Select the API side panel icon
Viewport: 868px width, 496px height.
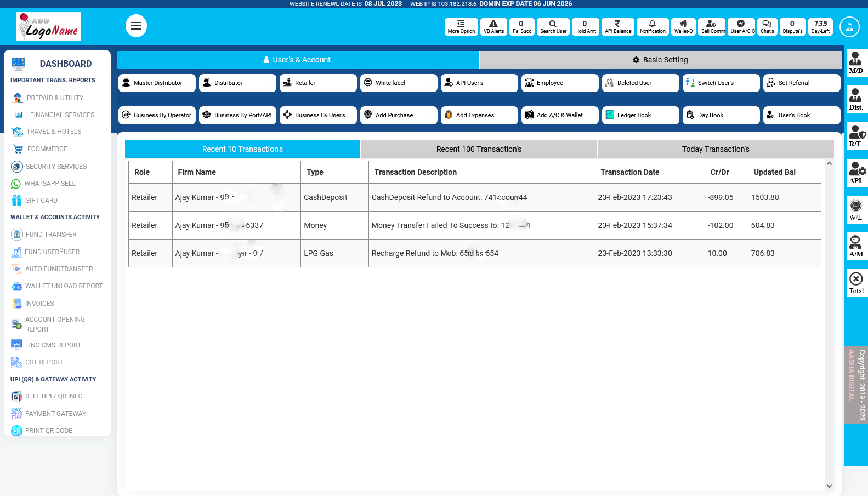coord(855,172)
